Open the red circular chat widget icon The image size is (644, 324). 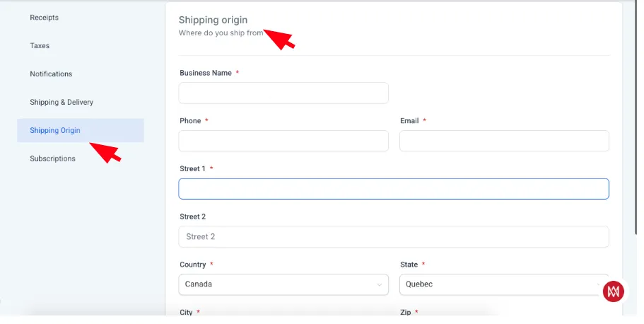point(613,291)
